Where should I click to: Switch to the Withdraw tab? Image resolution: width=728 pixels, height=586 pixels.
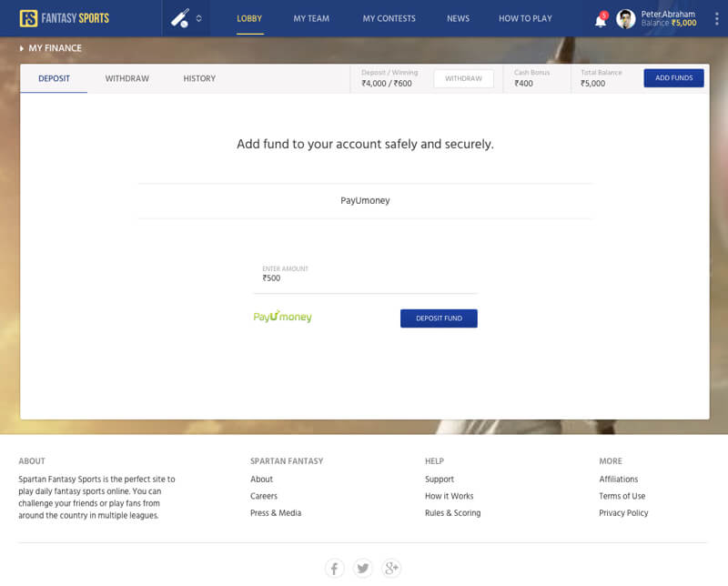click(x=126, y=78)
